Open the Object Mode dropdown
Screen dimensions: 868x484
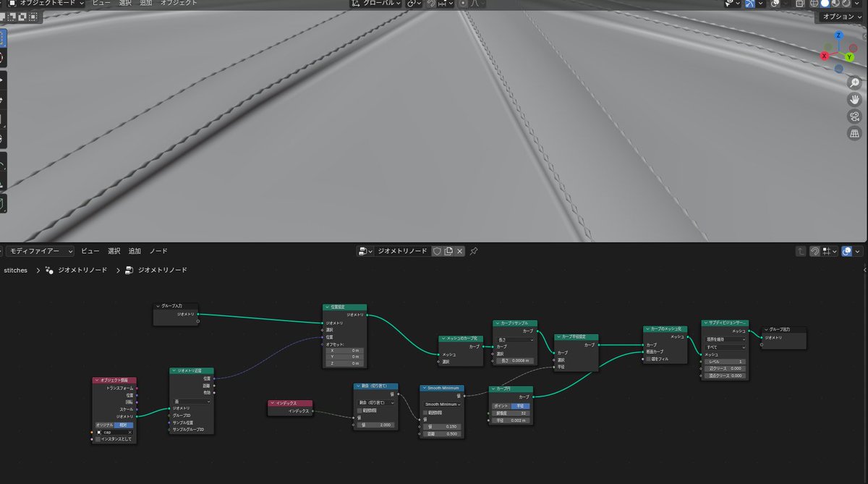point(45,3)
